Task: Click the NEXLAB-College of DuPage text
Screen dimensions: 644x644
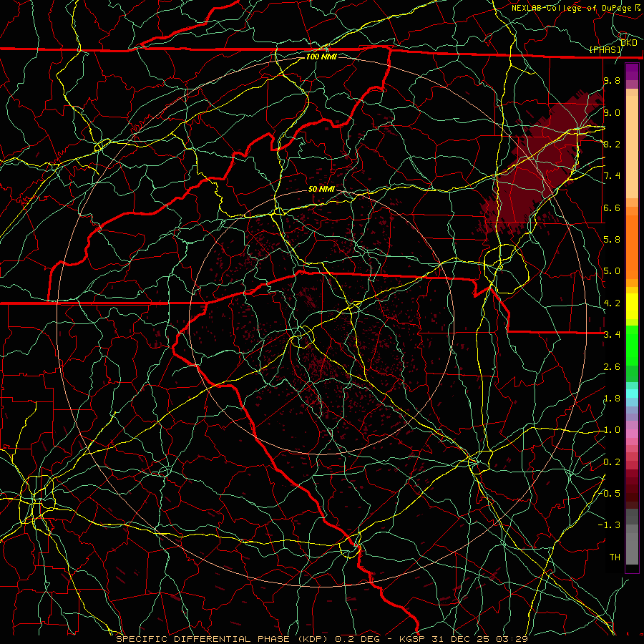Action: [x=571, y=8]
